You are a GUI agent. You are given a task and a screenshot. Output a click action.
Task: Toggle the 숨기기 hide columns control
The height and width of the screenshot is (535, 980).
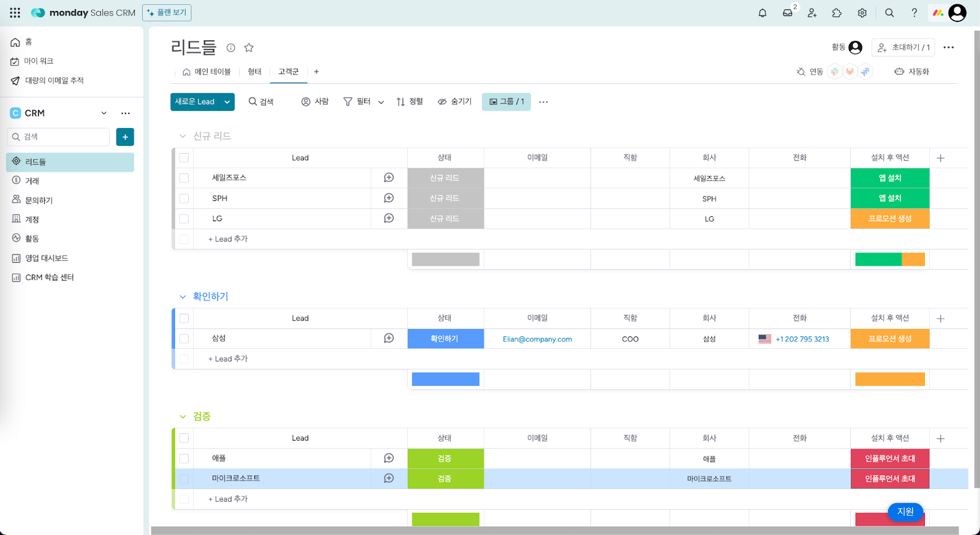pos(454,102)
